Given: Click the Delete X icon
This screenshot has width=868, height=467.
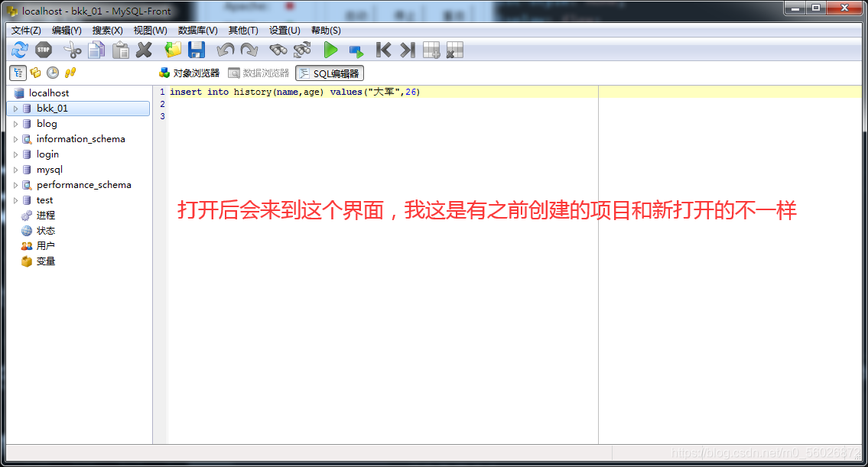Looking at the screenshot, I should point(145,50).
